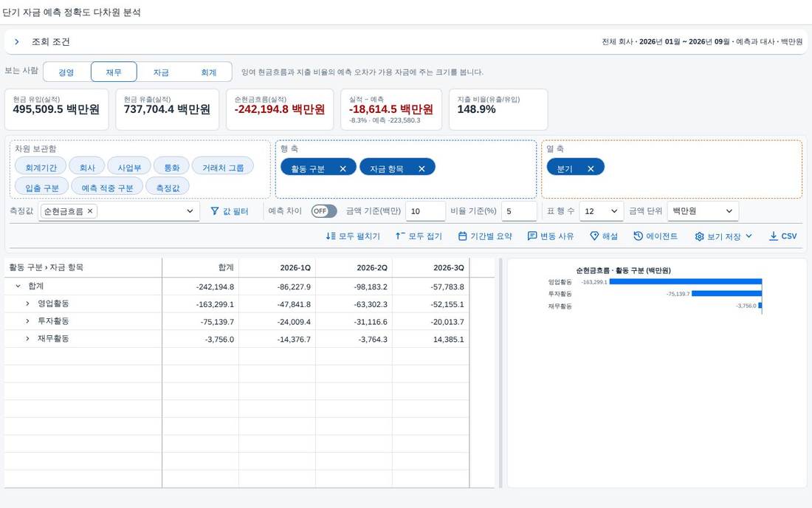812x508 pixels.
Task: Select the total cell -242,194.8
Action: pos(200,286)
